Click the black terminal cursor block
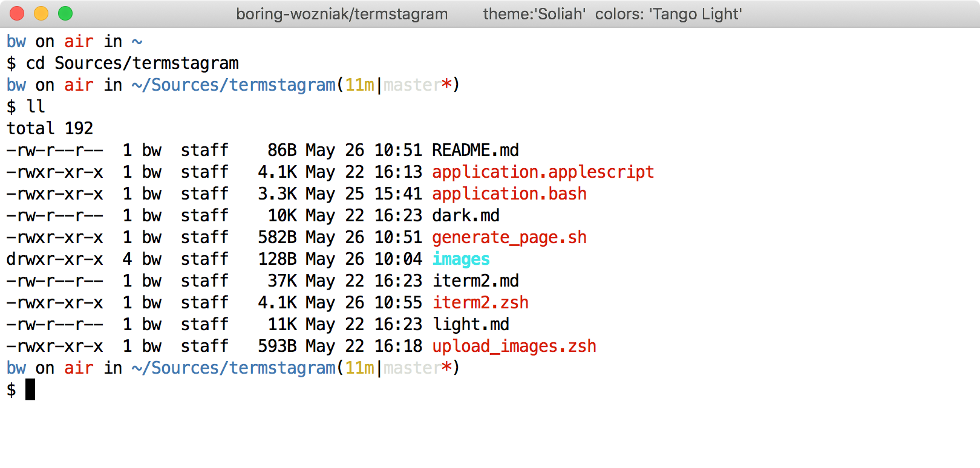980x468 pixels. [x=30, y=389]
